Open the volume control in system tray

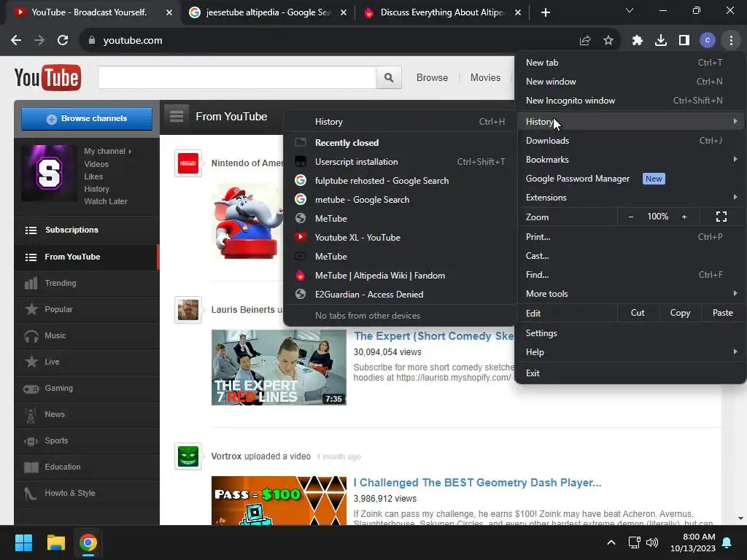click(652, 542)
